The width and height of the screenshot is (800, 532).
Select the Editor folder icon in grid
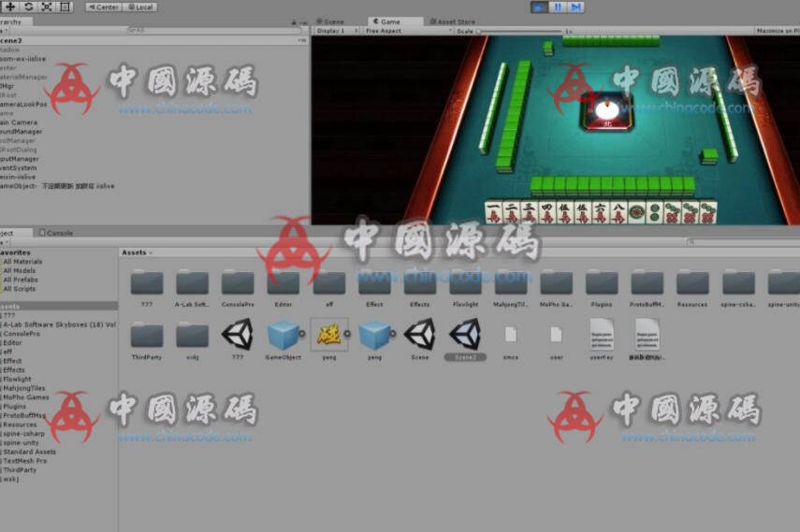(x=284, y=283)
